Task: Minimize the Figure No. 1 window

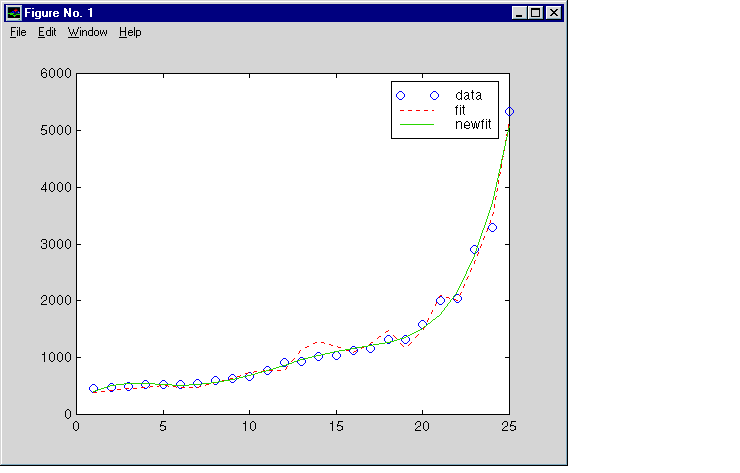Action: coord(519,13)
